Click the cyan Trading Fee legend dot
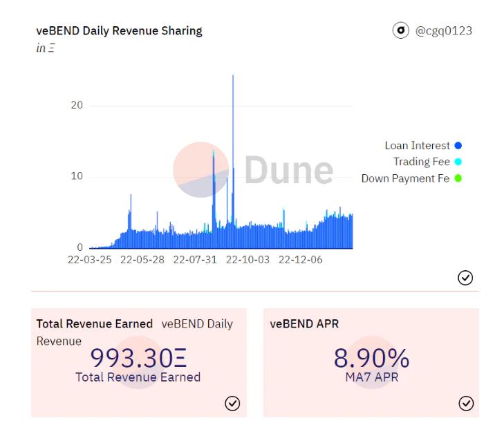504x434 pixels. (458, 162)
